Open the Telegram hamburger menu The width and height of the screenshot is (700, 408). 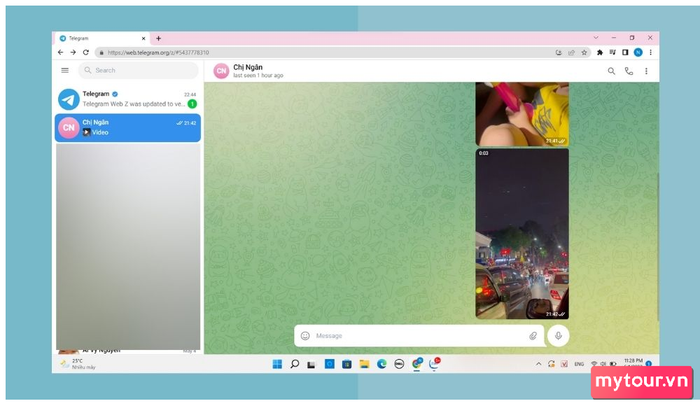pyautogui.click(x=65, y=71)
